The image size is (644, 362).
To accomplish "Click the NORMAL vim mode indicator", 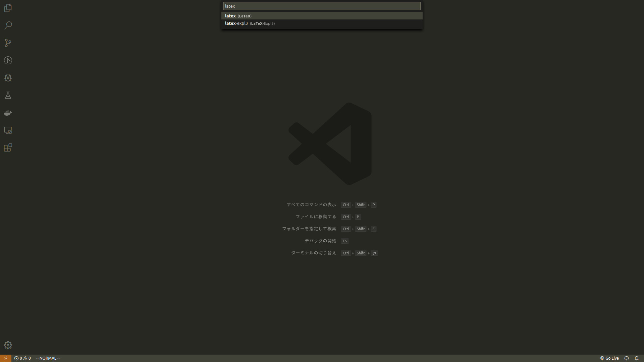I will (48, 358).
